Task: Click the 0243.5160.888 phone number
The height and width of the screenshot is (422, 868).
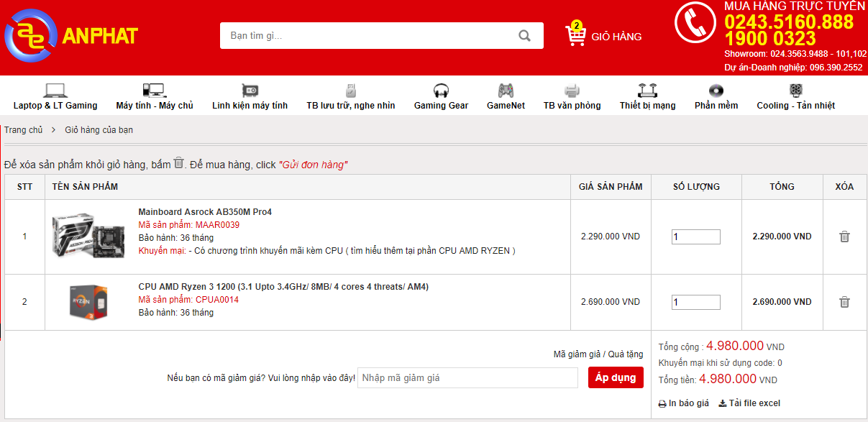Action: 789,22
